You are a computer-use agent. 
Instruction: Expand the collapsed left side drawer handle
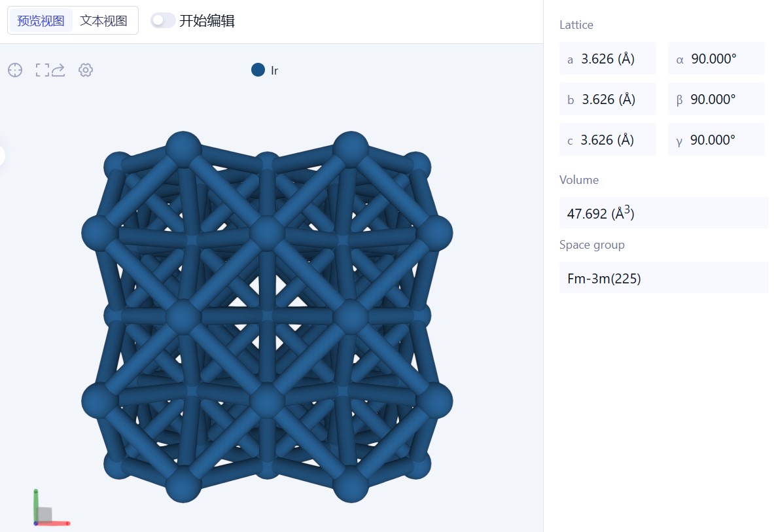[x=3, y=156]
